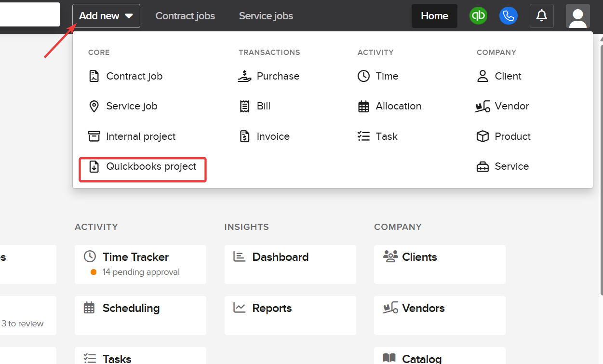Viewport: 603px width, 364px height.
Task: Select the Purchase dollar icon in the menu
Action: 244,76
